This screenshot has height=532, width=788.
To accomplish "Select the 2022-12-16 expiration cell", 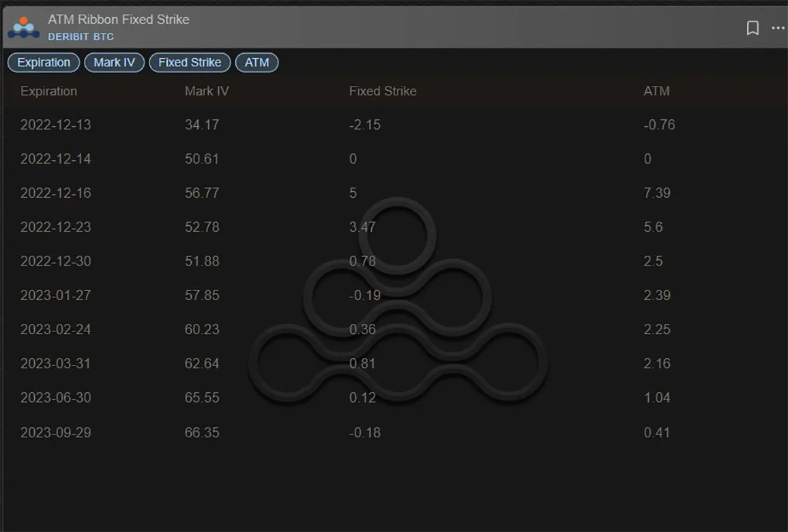I will point(56,193).
